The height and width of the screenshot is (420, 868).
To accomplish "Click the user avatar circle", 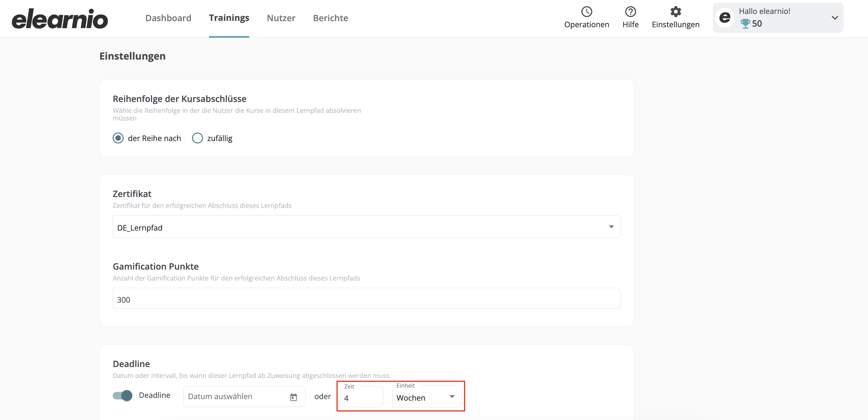I will click(725, 18).
